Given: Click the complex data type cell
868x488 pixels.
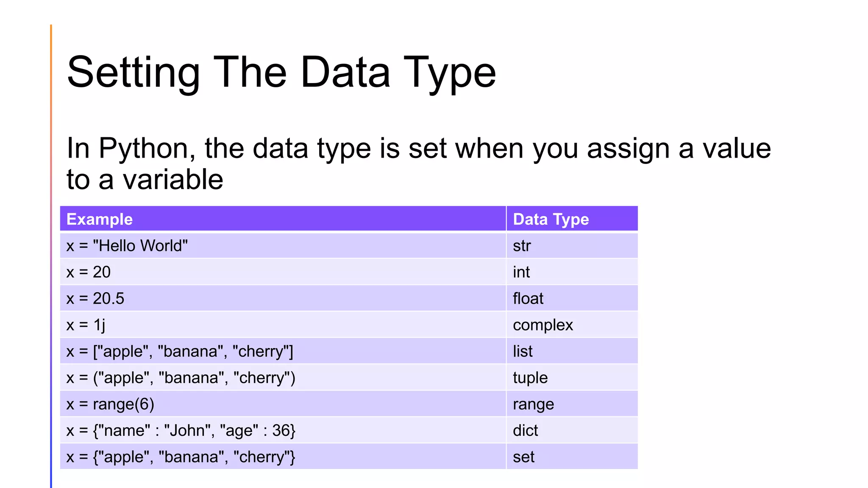Looking at the screenshot, I should [572, 324].
